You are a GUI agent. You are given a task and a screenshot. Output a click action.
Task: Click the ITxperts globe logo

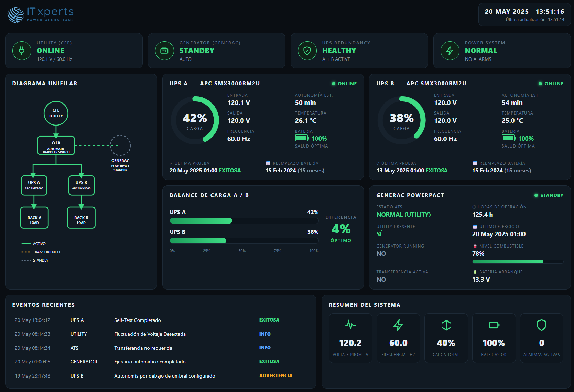coord(16,15)
